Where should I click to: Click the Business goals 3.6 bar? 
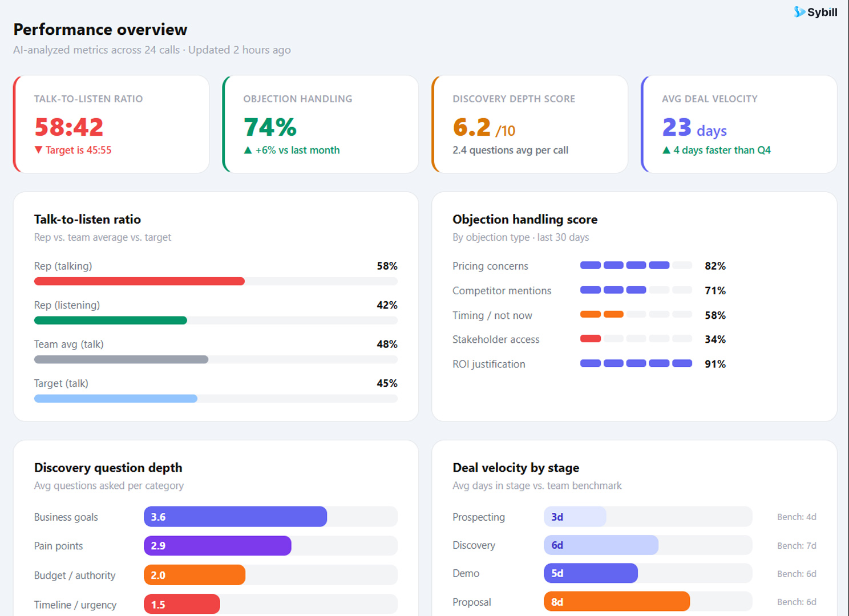point(235,517)
